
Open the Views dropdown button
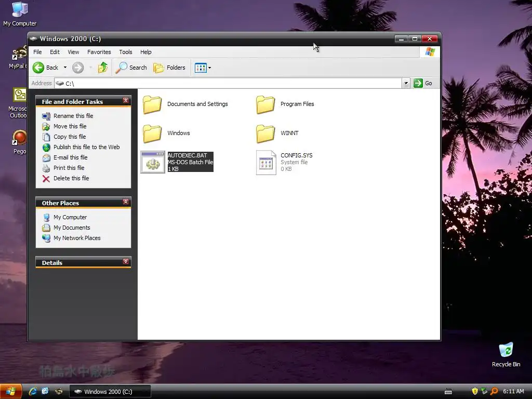coord(203,68)
